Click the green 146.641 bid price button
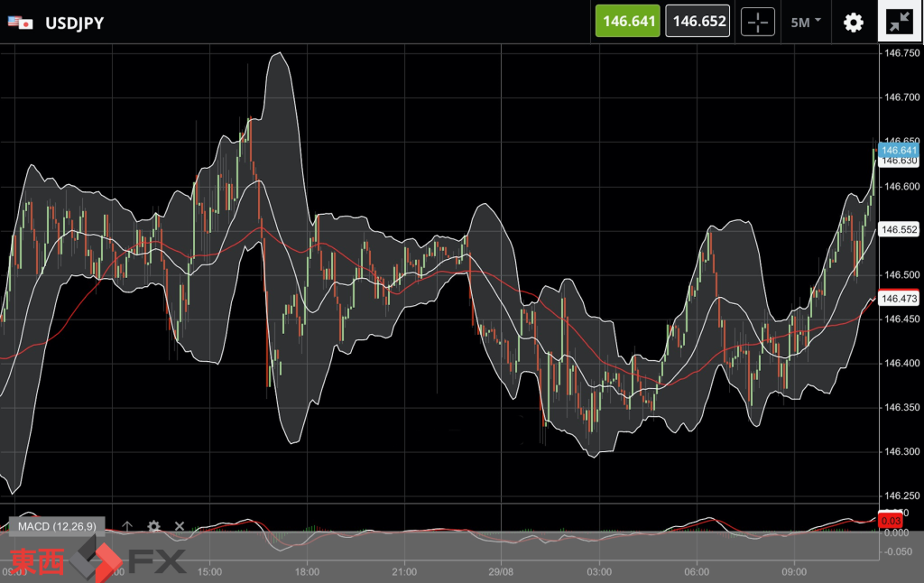Image resolution: width=924 pixels, height=583 pixels. [x=628, y=21]
